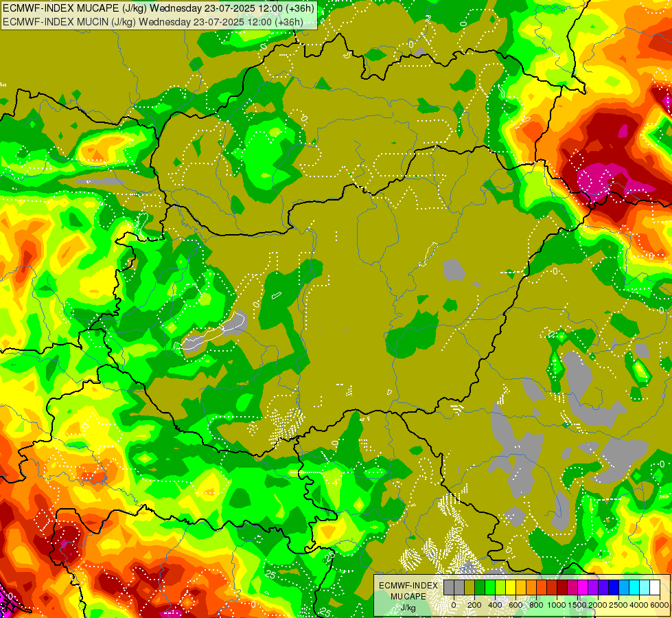This screenshot has width=672, height=618.
Task: Click the legend value 400
Action: [x=495, y=605]
